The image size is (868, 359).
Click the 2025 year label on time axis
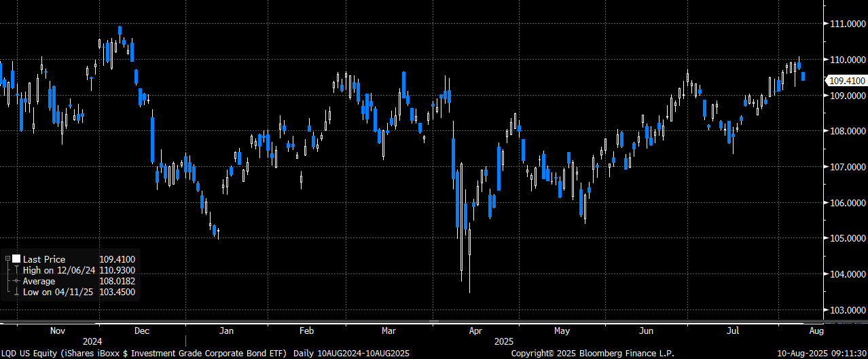(x=503, y=341)
